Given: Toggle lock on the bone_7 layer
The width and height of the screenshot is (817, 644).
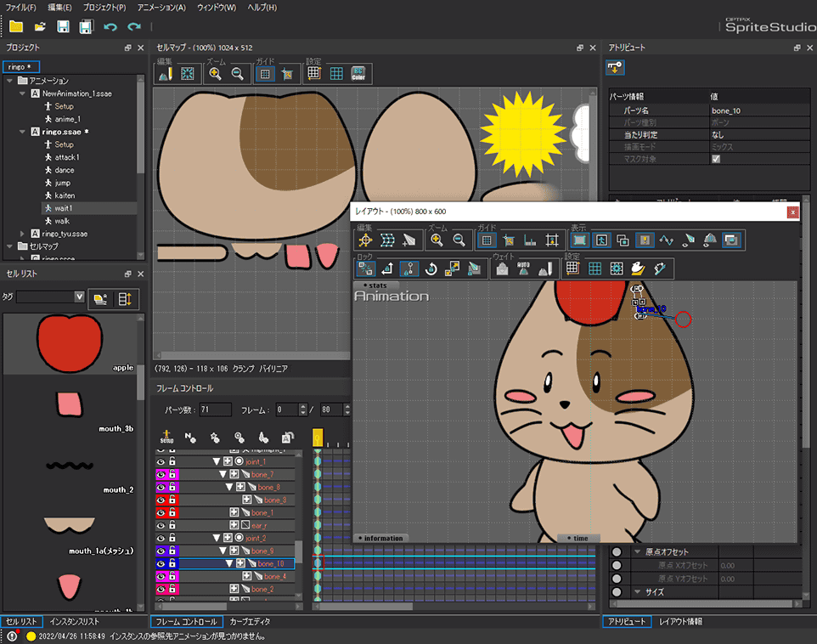Looking at the screenshot, I should [x=172, y=474].
